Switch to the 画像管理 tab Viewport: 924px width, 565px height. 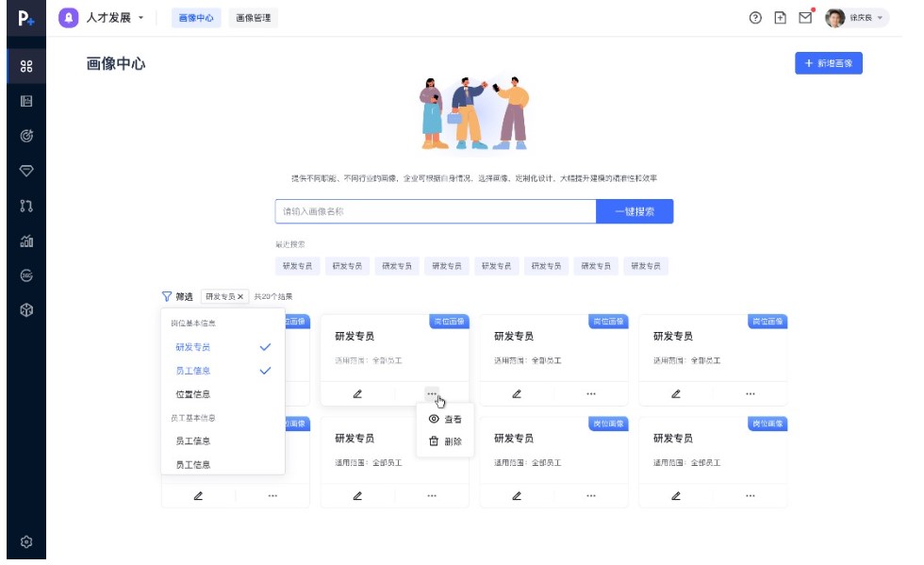253,18
